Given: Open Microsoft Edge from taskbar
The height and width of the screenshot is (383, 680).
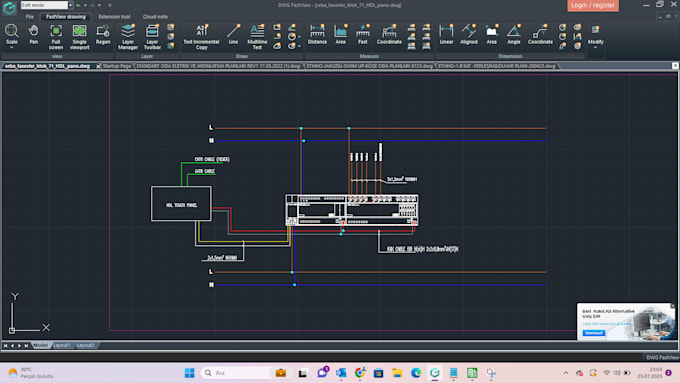Looking at the screenshot, I should pos(416,373).
